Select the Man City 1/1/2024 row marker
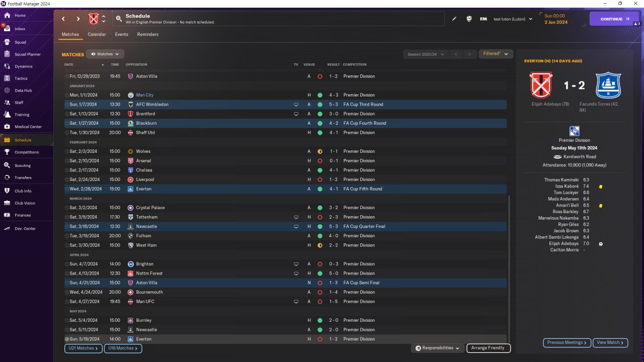The height and width of the screenshot is (362, 644). 67,95
